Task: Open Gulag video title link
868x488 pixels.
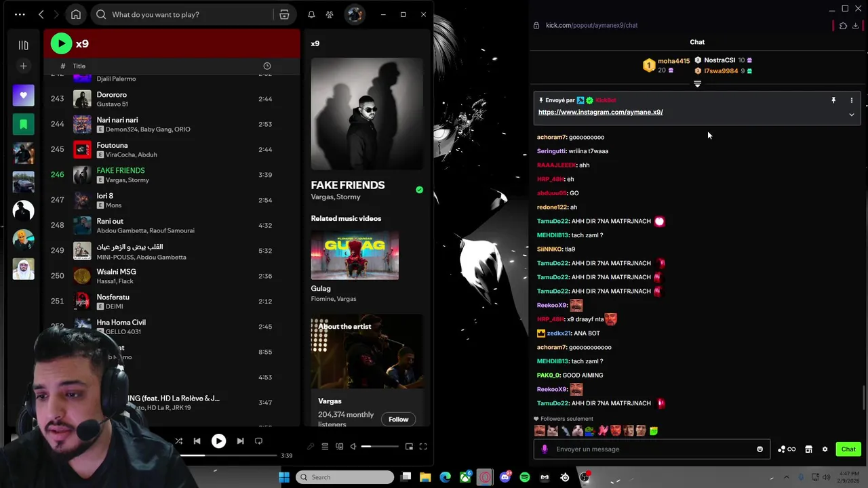Action: pyautogui.click(x=321, y=288)
